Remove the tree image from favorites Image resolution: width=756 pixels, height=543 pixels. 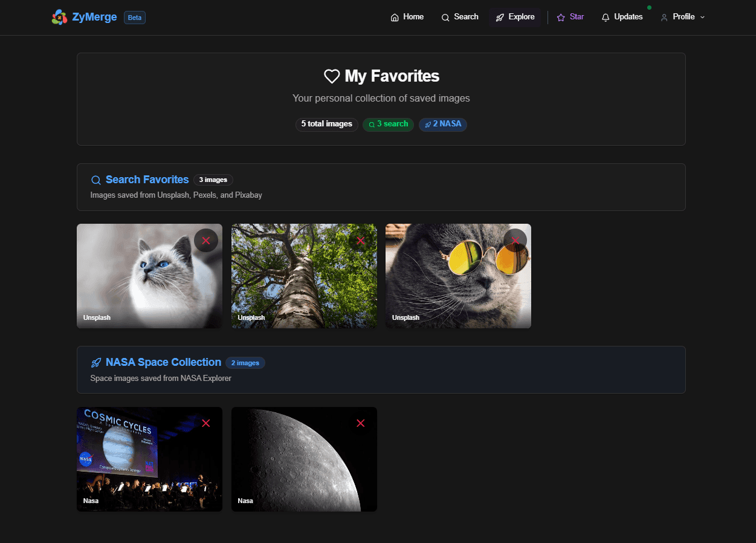pos(361,241)
